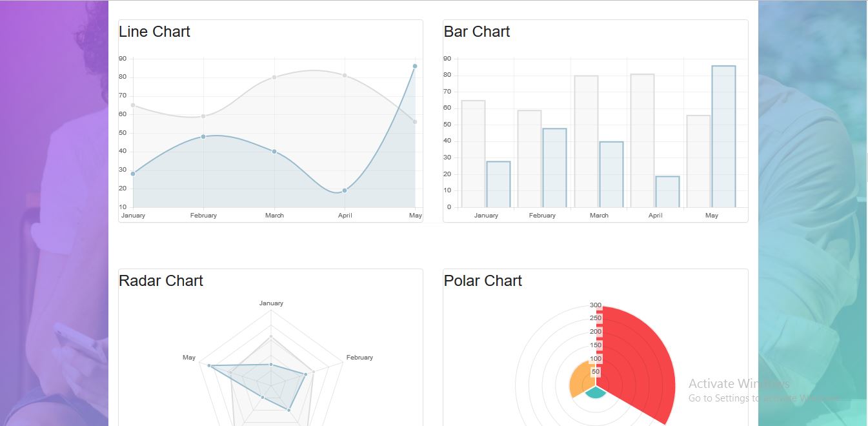
Task: Select the orange segment of the Polar Chart
Action: 582,380
